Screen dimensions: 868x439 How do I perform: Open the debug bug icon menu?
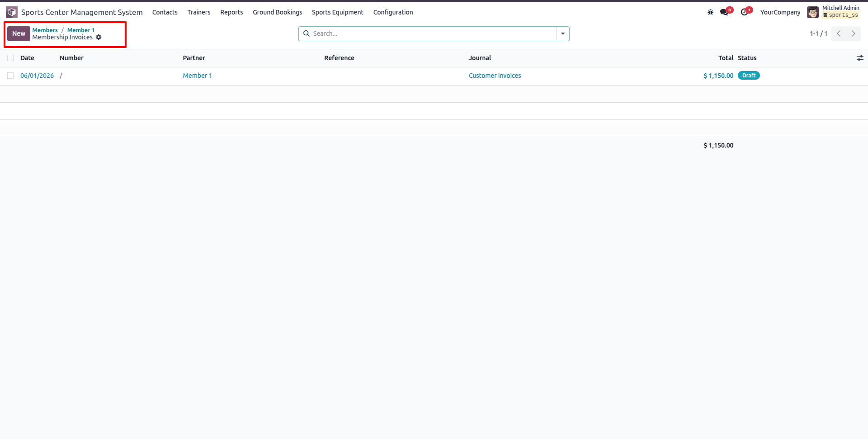click(x=710, y=12)
